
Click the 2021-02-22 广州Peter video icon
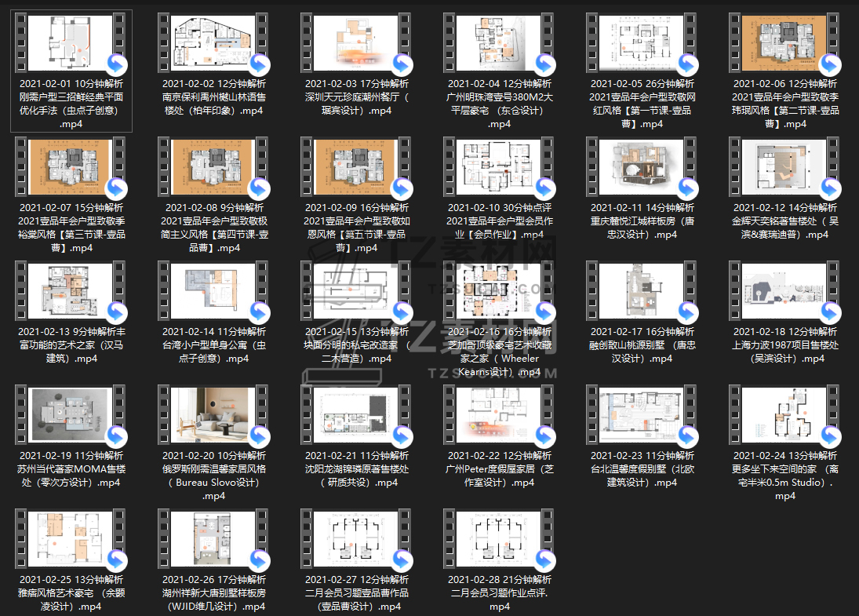tap(499, 414)
